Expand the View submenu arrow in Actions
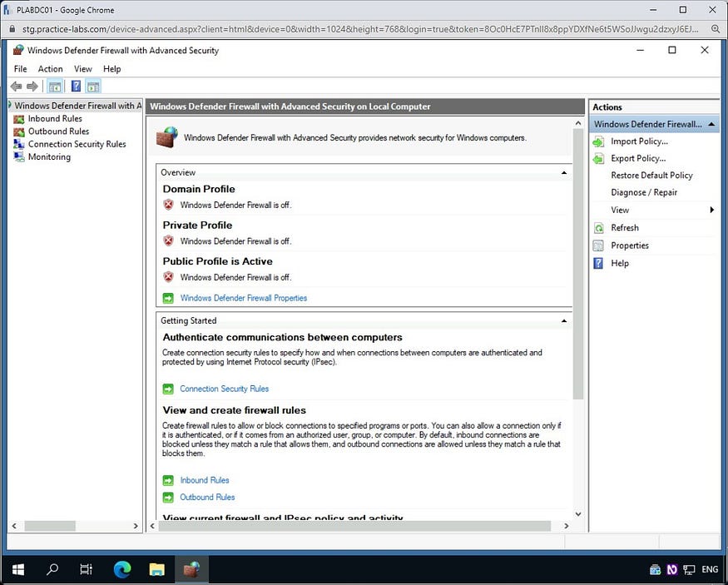This screenshot has height=585, width=728. tap(711, 210)
